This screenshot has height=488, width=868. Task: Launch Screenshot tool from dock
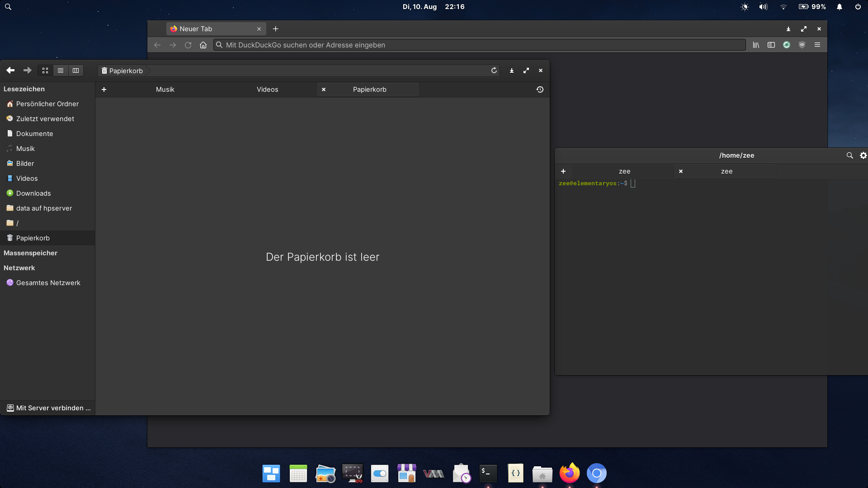coord(353,473)
